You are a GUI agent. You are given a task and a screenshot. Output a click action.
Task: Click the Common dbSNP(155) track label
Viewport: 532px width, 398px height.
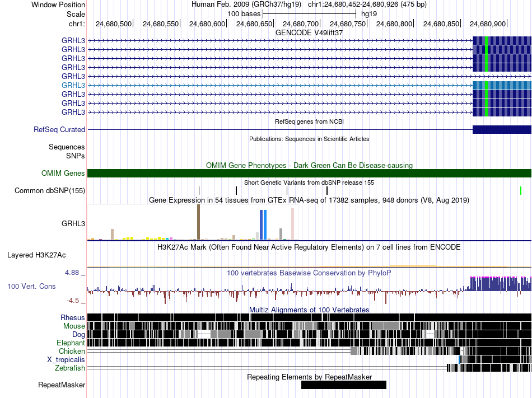coord(50,190)
